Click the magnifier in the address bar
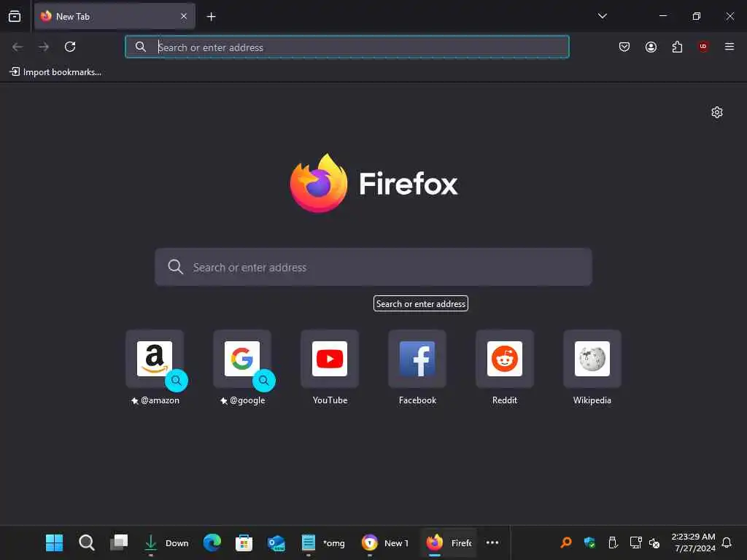747x560 pixels. click(141, 47)
